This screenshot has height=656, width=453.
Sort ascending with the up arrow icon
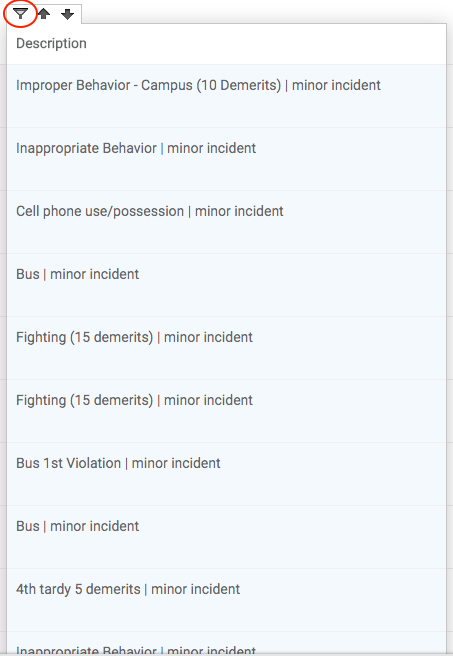(x=44, y=14)
